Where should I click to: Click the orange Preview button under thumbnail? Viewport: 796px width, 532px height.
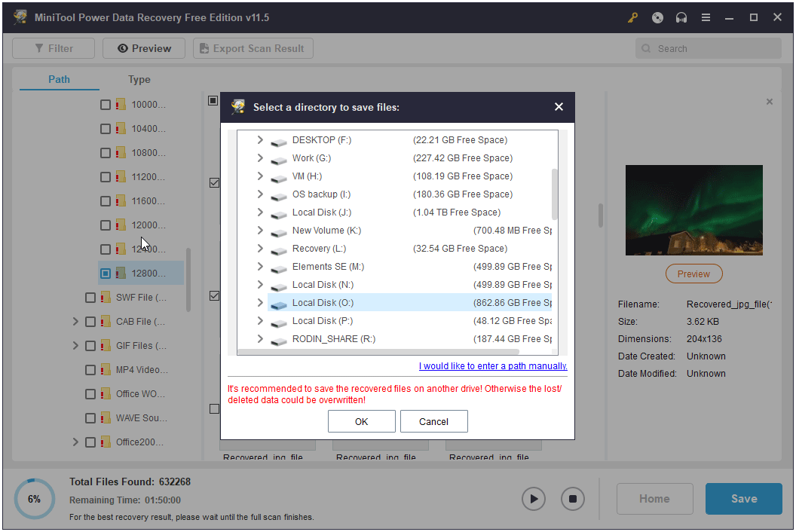pyautogui.click(x=693, y=274)
